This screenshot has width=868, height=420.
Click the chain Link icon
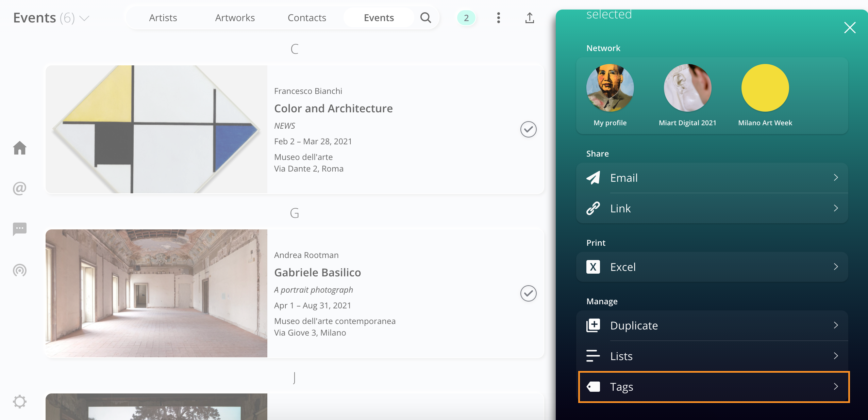[x=593, y=208]
